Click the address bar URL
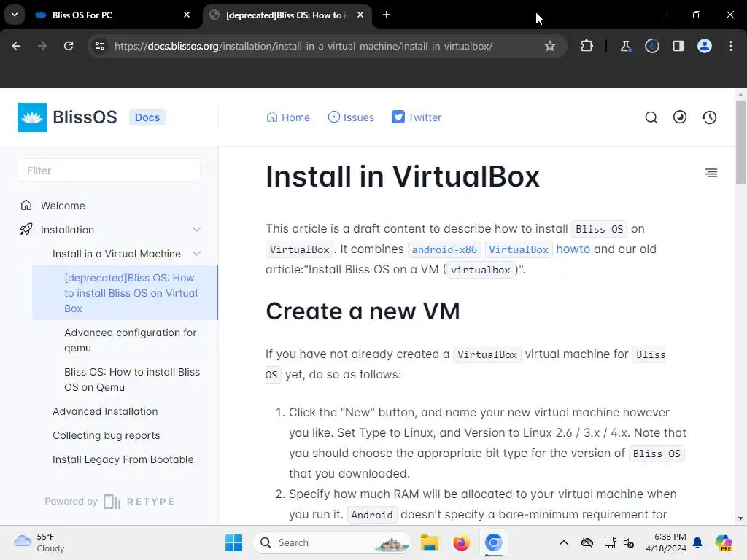The width and height of the screenshot is (747, 560). (x=303, y=46)
